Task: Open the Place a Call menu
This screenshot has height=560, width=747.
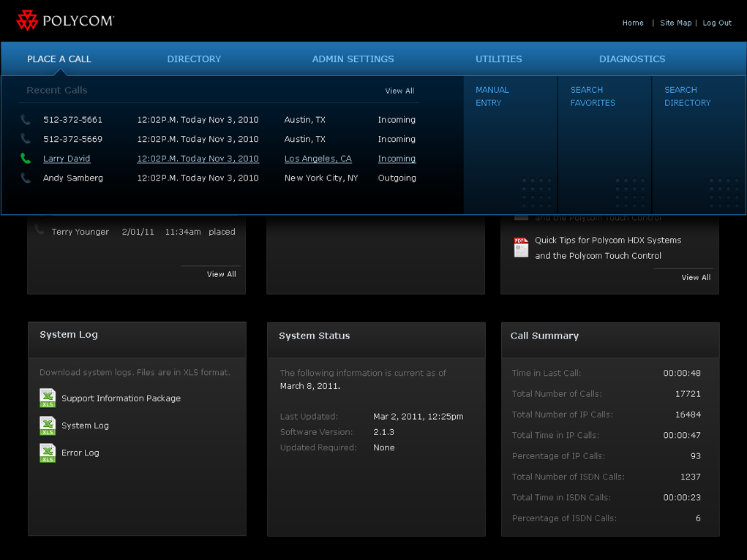Action: pyautogui.click(x=59, y=59)
